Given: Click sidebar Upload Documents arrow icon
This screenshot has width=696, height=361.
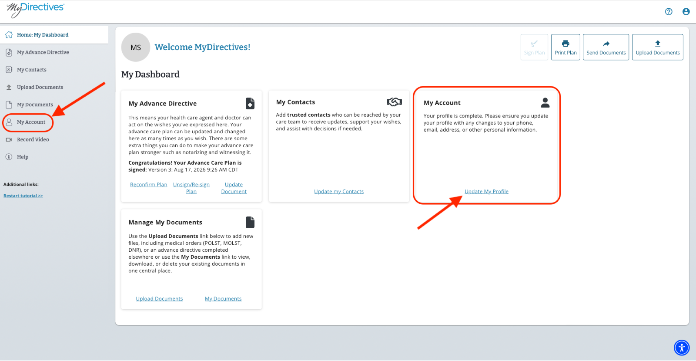Looking at the screenshot, I should [9, 87].
